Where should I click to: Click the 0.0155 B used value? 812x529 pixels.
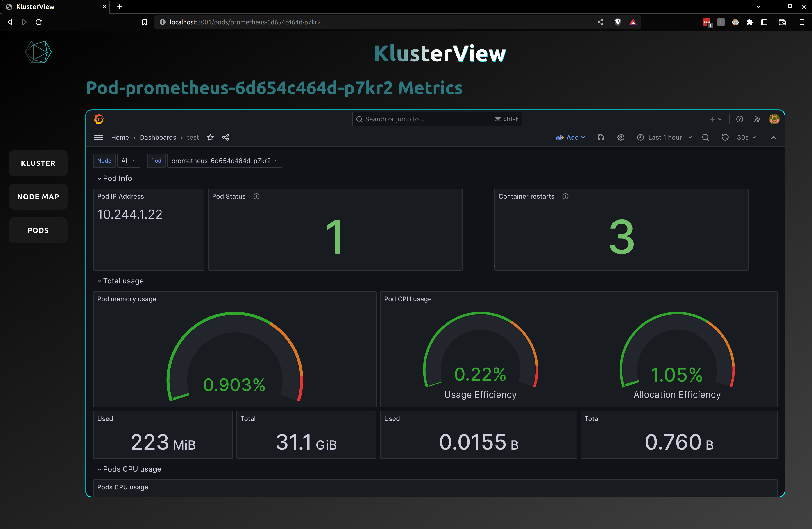[479, 442]
